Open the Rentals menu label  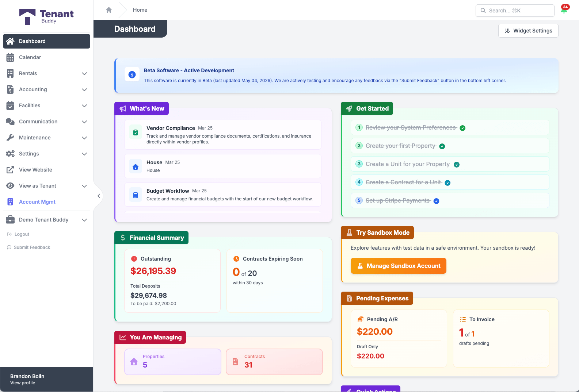[x=28, y=73]
